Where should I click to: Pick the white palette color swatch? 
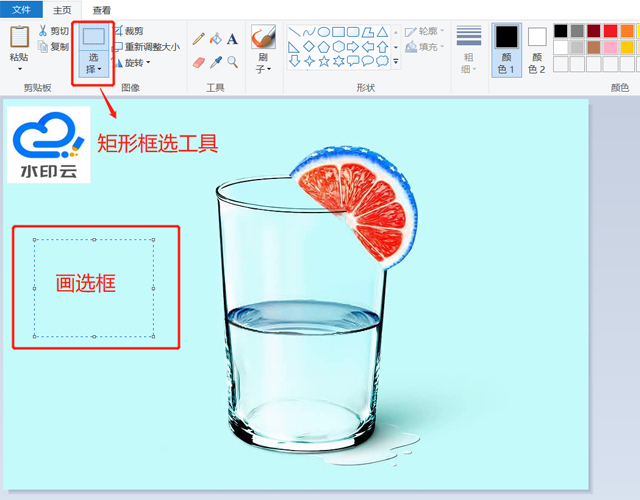click(560, 47)
